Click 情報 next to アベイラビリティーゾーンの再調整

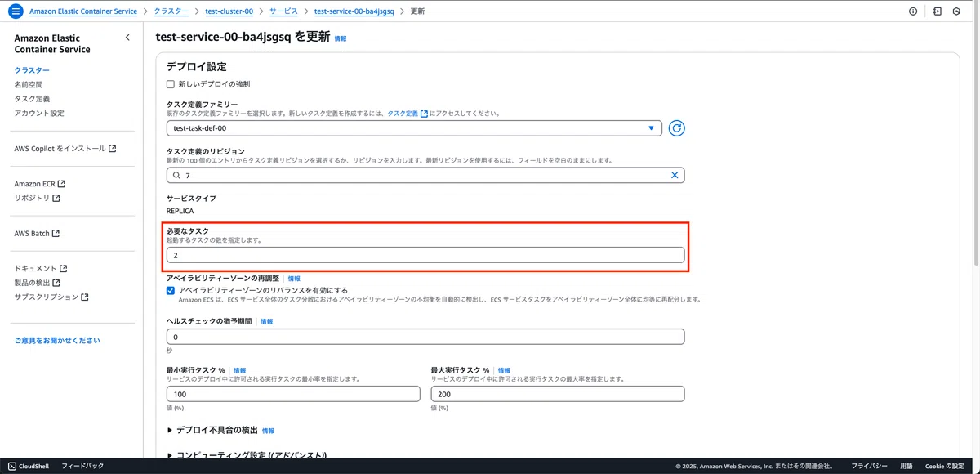[294, 279]
